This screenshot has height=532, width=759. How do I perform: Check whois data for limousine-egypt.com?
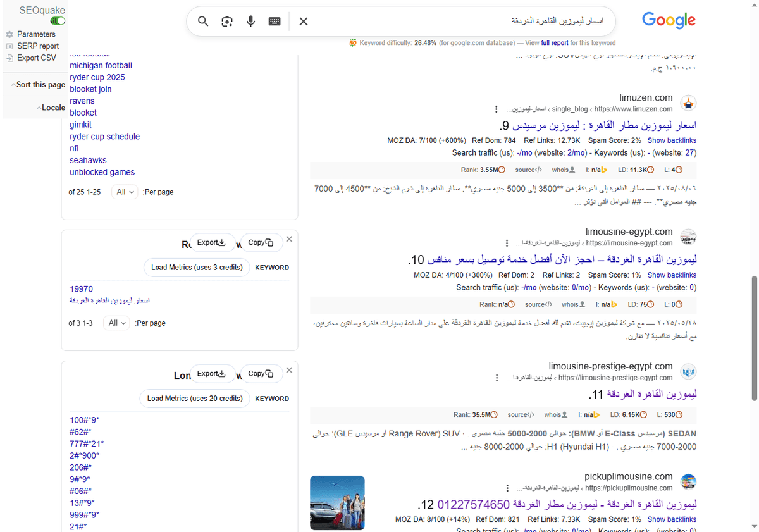click(571, 304)
